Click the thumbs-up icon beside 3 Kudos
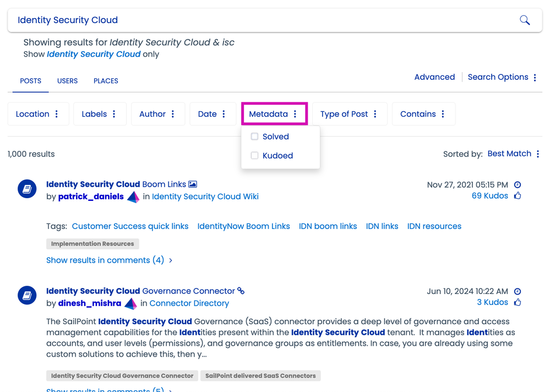Image resolution: width=550 pixels, height=392 pixels. tap(517, 302)
